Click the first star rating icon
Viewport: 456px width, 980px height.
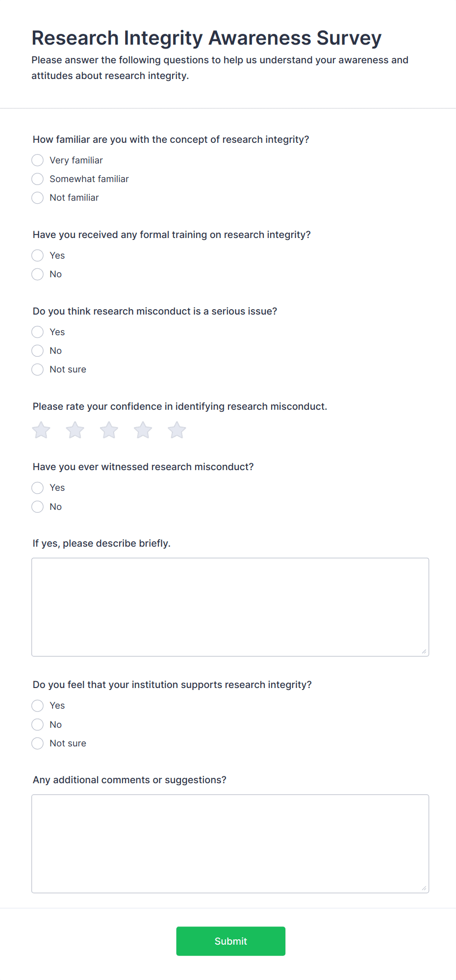41,430
